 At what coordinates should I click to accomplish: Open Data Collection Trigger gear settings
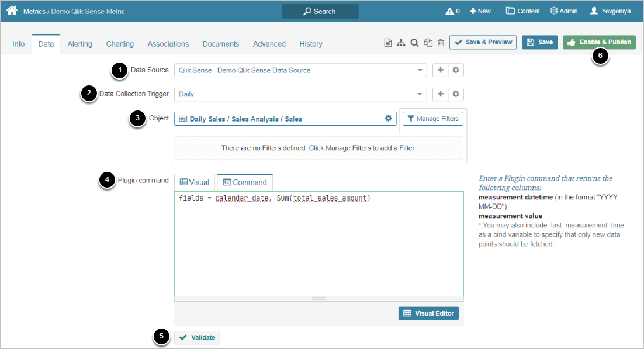coord(456,94)
